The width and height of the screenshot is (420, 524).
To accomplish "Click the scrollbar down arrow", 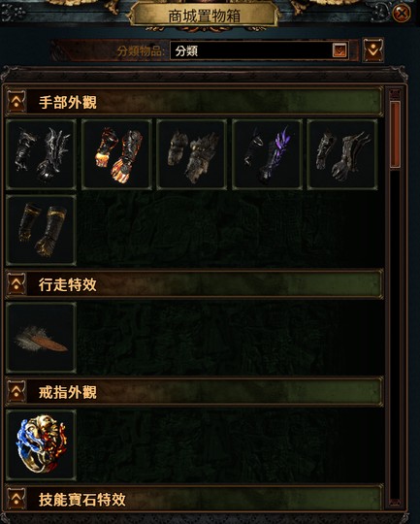I will [395, 504].
